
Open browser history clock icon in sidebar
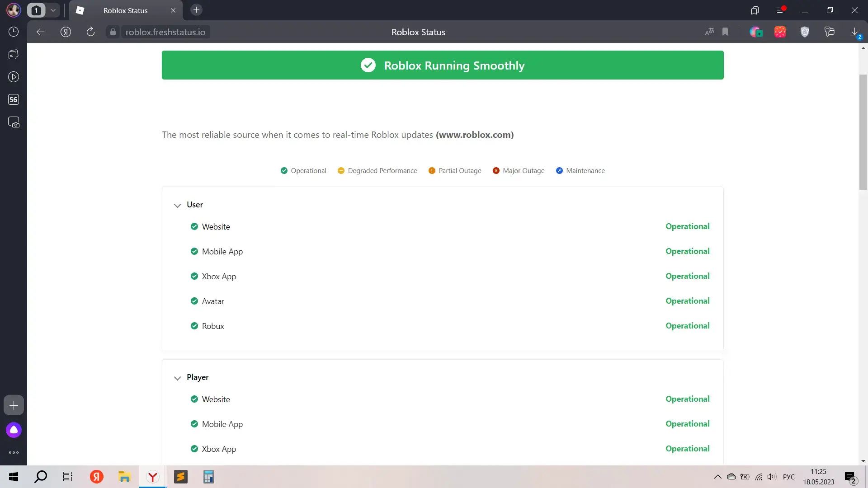tap(14, 32)
